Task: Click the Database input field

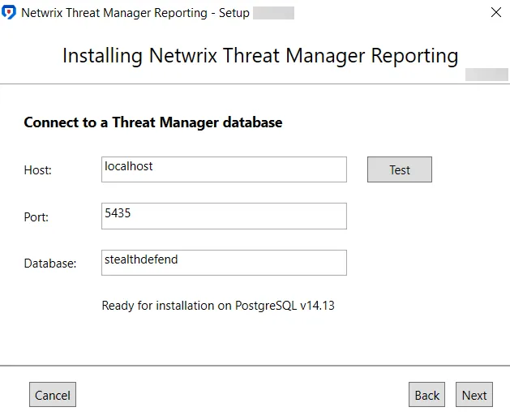Action: click(224, 263)
